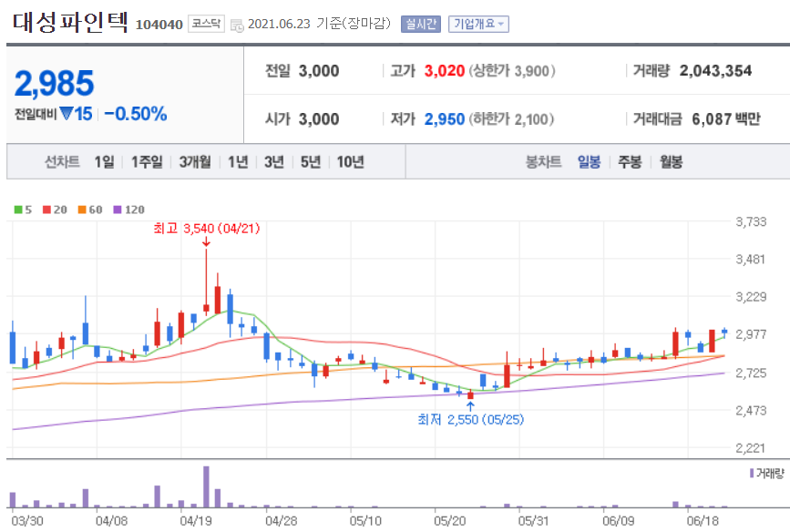Viewport: 790px width, 532px height.
Task: Show the 3년 line chart
Action: (x=274, y=162)
